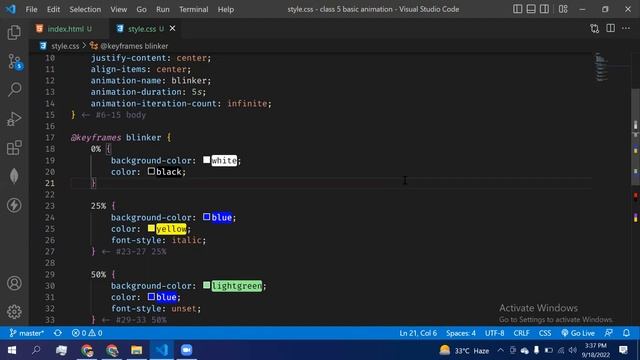This screenshot has height=360, width=640.
Task: Open errors and warnings count in status bar
Action: click(x=87, y=333)
